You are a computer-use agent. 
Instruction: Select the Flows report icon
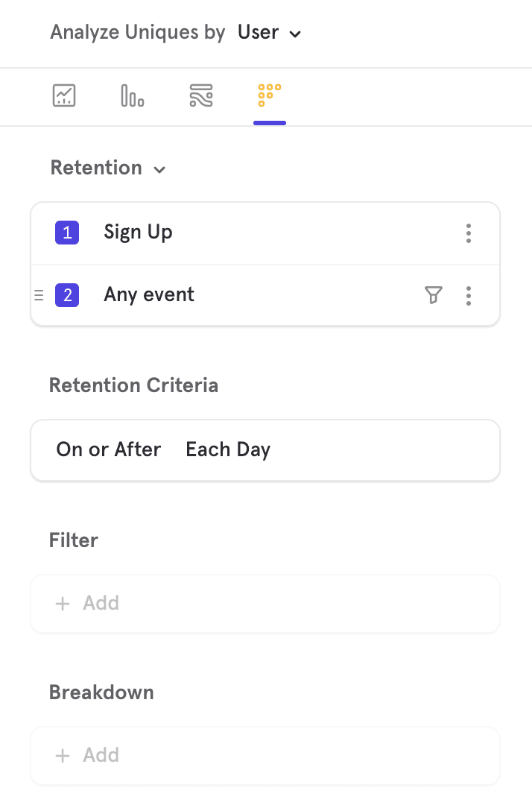(x=200, y=95)
